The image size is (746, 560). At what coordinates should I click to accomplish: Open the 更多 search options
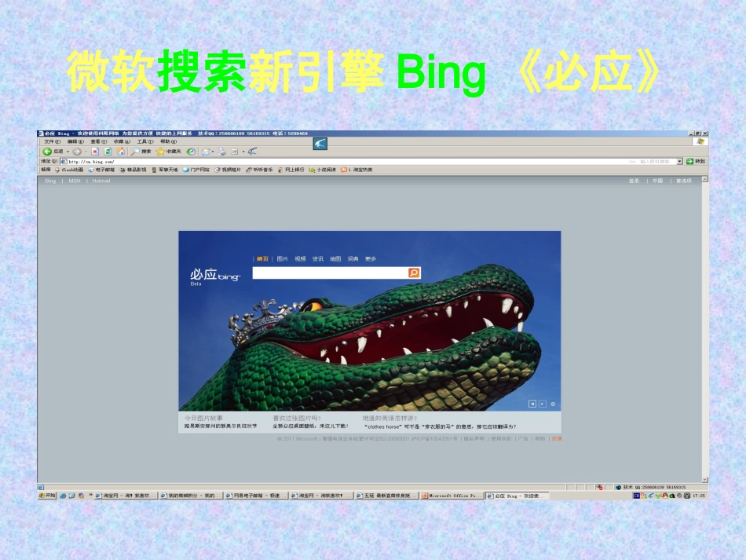pyautogui.click(x=371, y=259)
